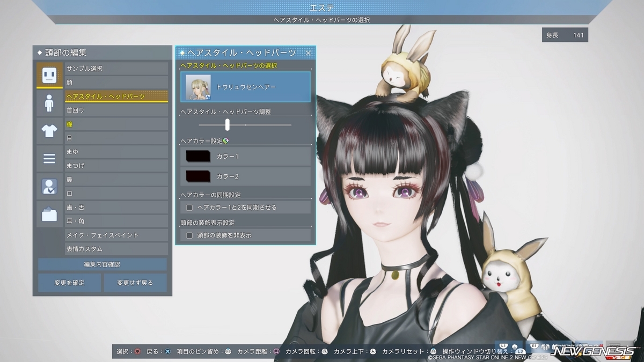
Task: Select メイク・フェイスペイント menu item
Action: (116, 235)
